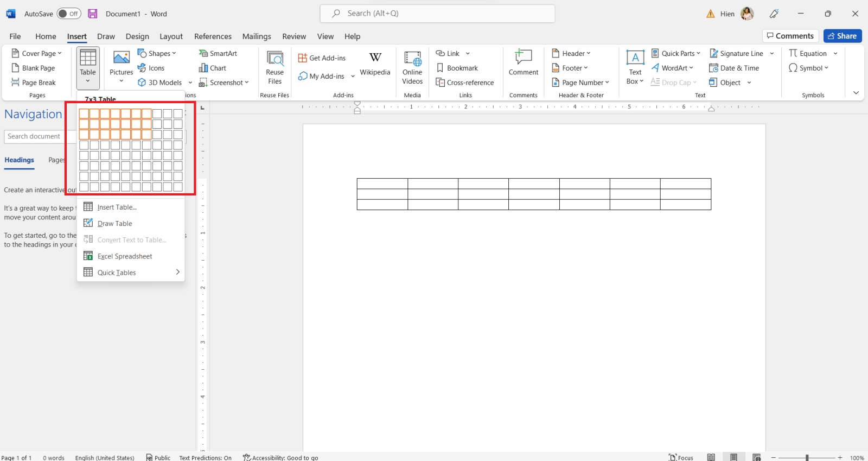Image resolution: width=868 pixels, height=461 pixels.
Task: Toggle Focus mode in status bar
Action: (681, 457)
